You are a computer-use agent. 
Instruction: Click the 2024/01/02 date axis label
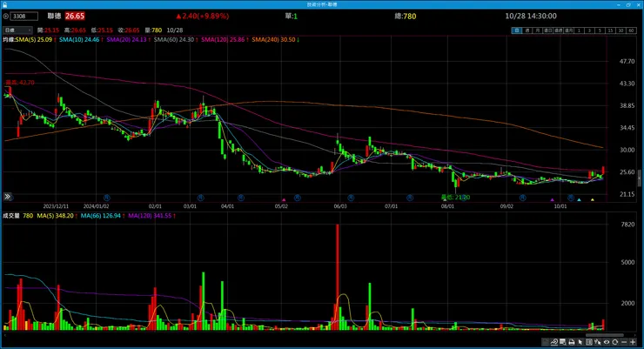pyautogui.click(x=96, y=206)
